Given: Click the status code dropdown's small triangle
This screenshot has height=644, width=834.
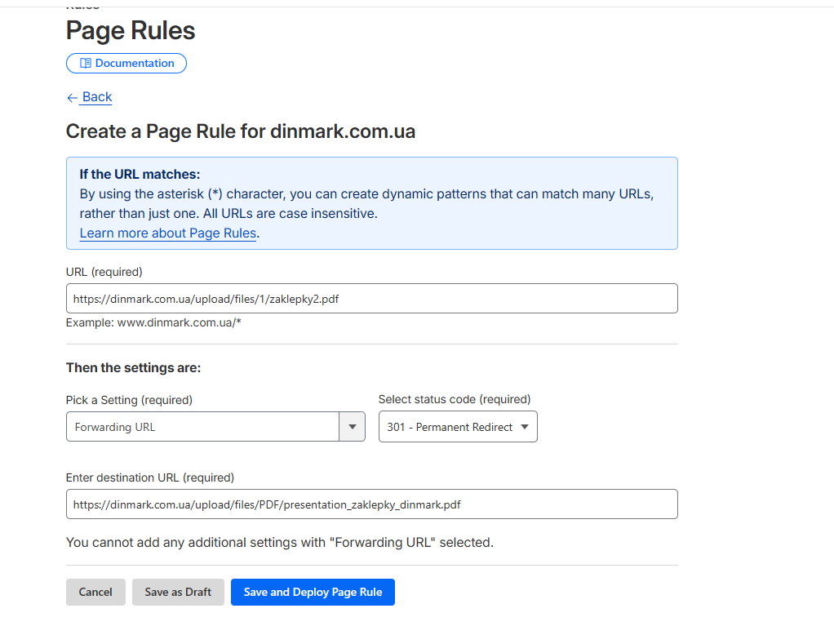Looking at the screenshot, I should [524, 427].
